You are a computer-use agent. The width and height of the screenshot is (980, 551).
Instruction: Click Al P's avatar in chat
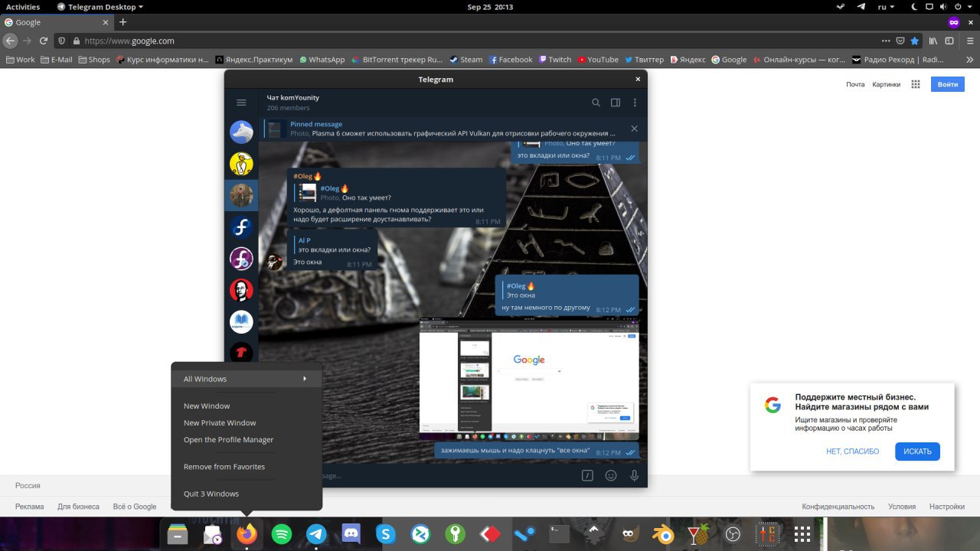point(273,262)
